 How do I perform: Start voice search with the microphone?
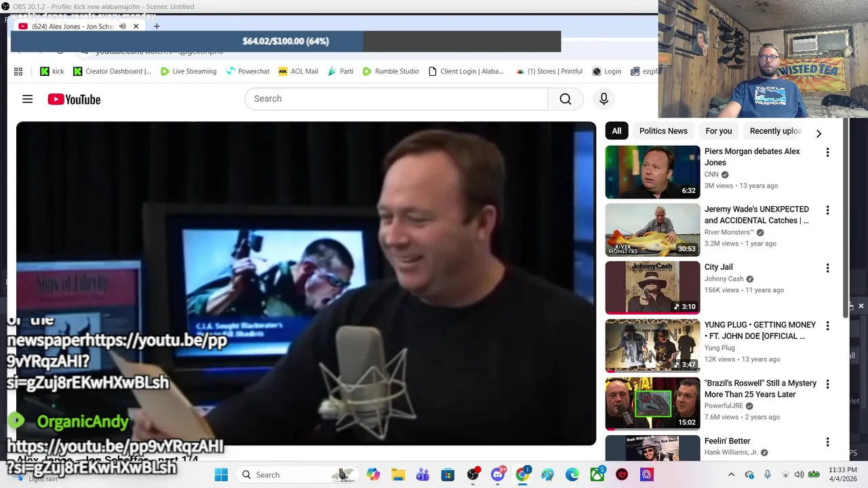[x=604, y=99]
